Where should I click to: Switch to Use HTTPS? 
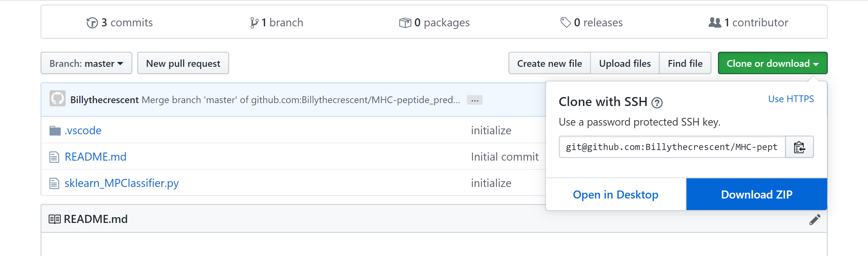791,99
